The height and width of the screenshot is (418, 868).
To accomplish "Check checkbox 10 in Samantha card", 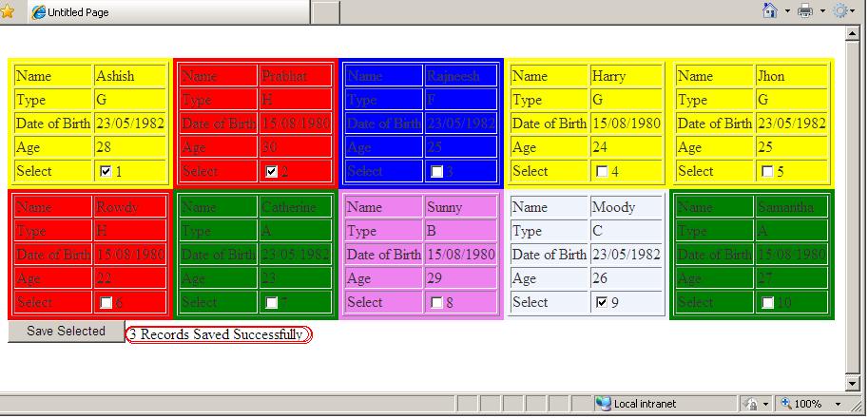I will pyautogui.click(x=768, y=302).
